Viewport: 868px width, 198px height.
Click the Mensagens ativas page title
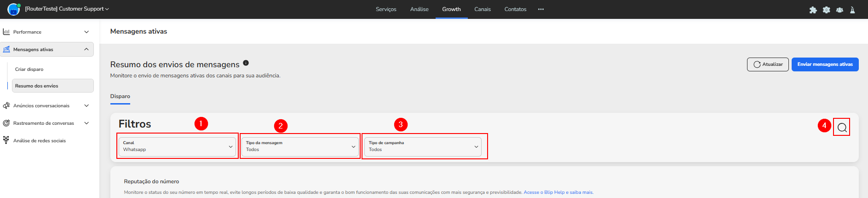(138, 31)
